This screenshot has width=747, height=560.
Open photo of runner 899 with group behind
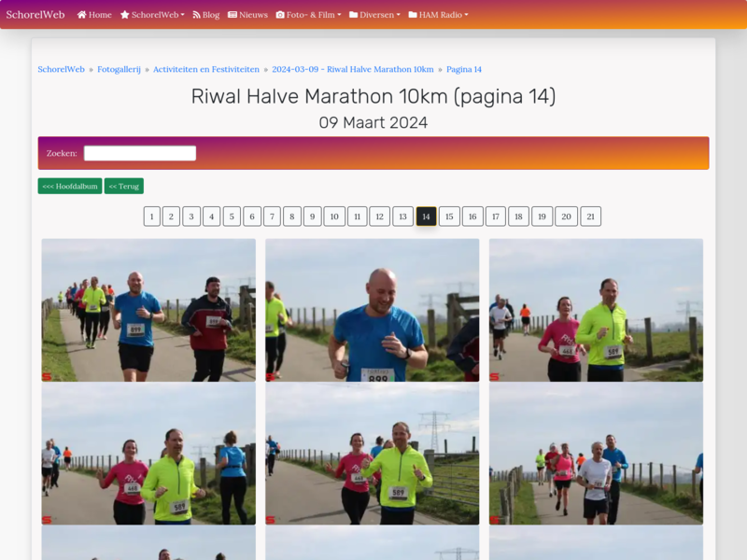click(x=148, y=310)
